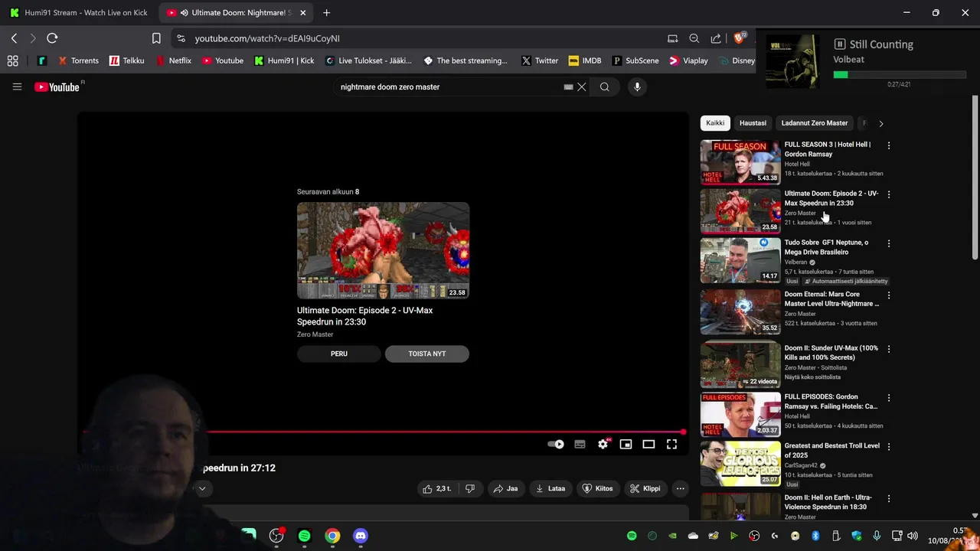This screenshot has height=551, width=980.
Task: Play the next video with TOISTA NYT
Action: 427,354
